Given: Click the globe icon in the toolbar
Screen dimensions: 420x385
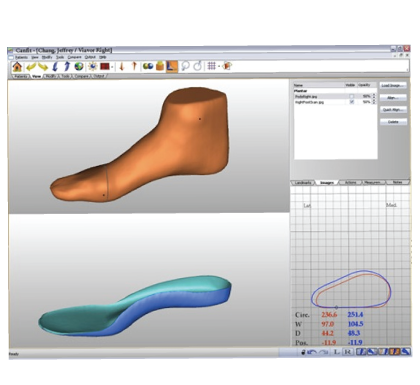Looking at the screenshot, I should 79,66.
